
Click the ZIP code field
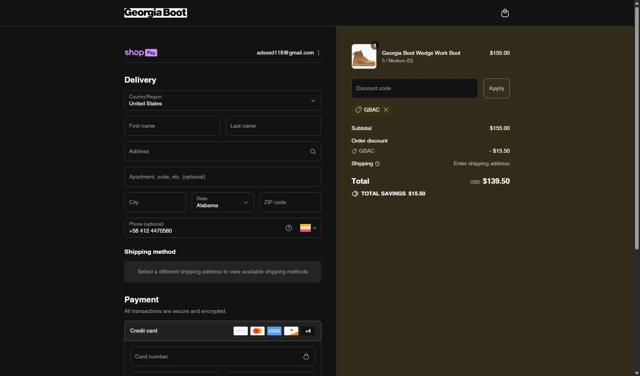click(x=290, y=202)
